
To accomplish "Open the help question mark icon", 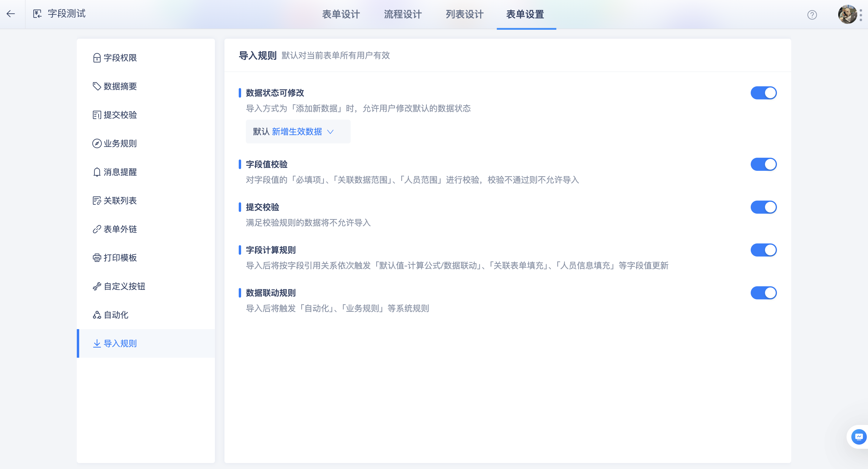I will (x=812, y=15).
